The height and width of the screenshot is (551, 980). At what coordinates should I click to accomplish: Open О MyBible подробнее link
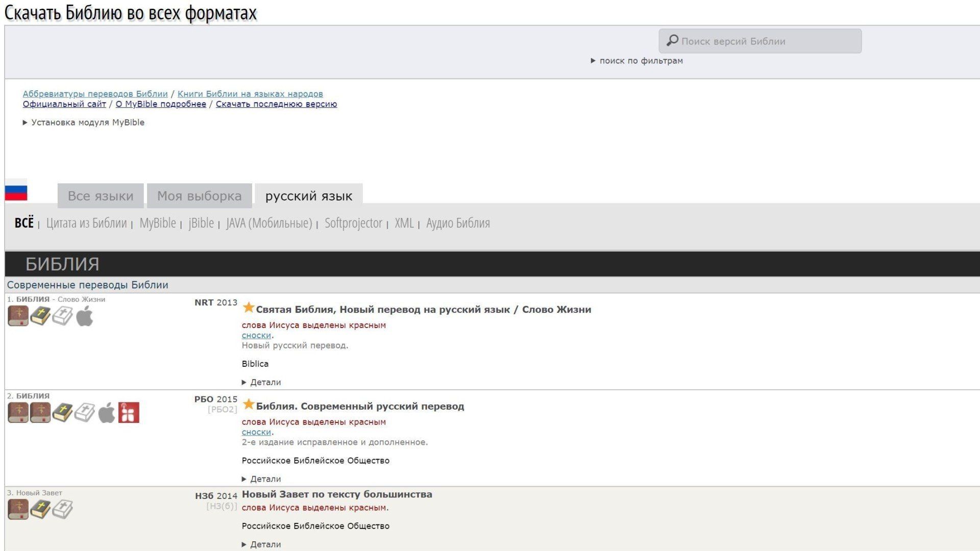tap(161, 104)
